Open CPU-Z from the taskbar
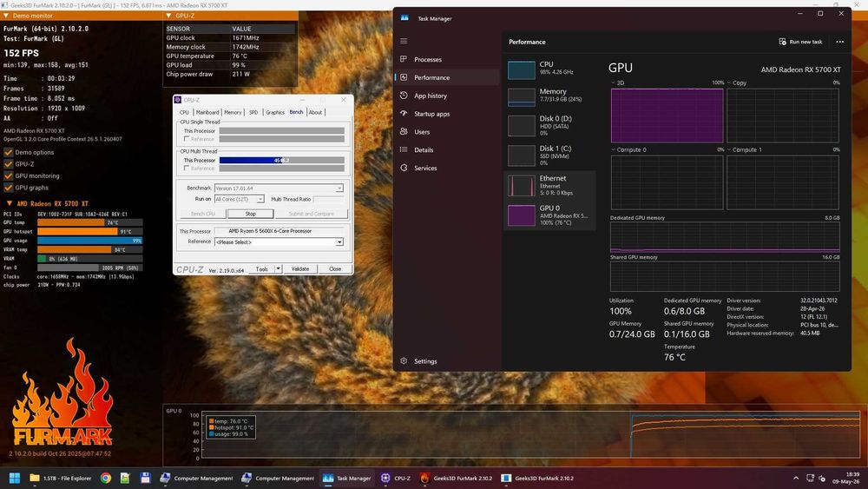 point(396,478)
